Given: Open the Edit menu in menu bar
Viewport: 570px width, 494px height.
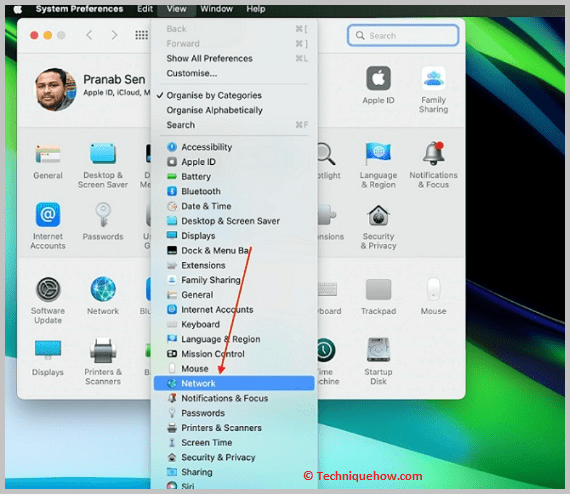Looking at the screenshot, I should click(145, 9).
